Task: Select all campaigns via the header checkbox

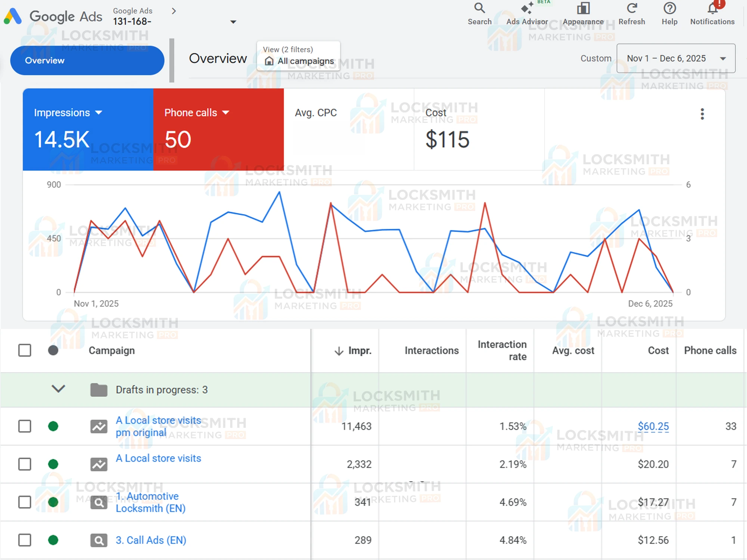Action: tap(24, 350)
